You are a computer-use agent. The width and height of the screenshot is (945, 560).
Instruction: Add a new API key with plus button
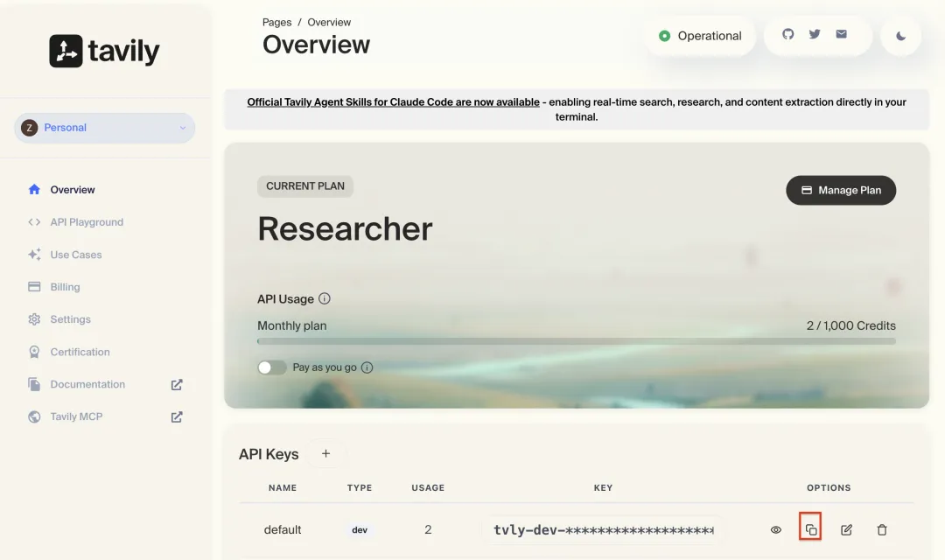(326, 453)
